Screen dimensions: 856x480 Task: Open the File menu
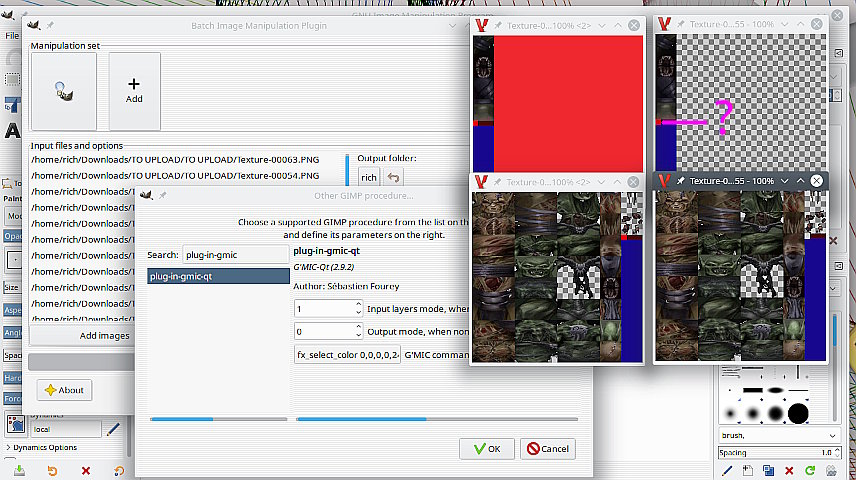(x=12, y=35)
